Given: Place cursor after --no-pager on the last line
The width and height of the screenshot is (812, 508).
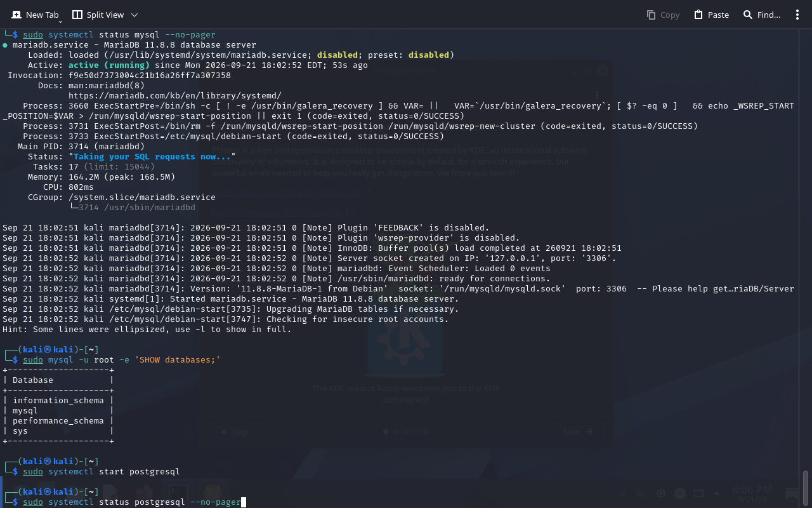Looking at the screenshot, I should [x=242, y=502].
